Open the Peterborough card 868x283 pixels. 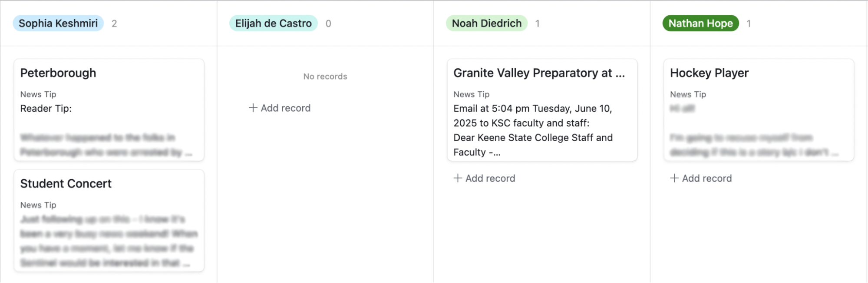(x=109, y=110)
